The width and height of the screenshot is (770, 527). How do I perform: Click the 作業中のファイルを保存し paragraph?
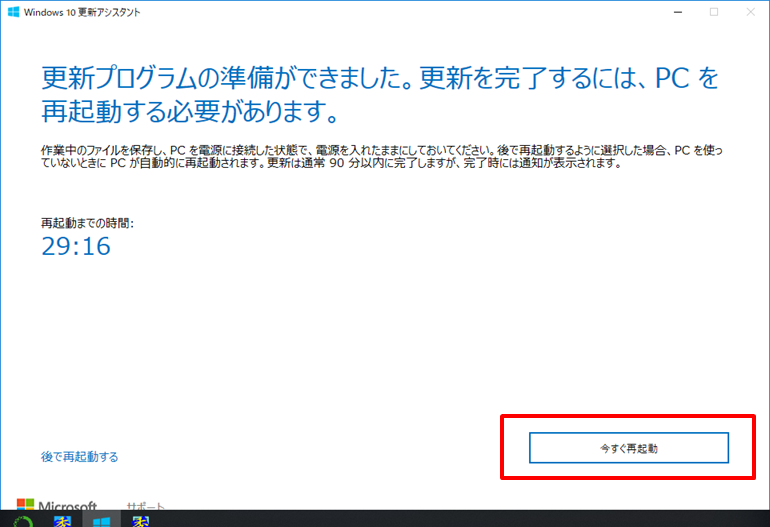[382, 157]
